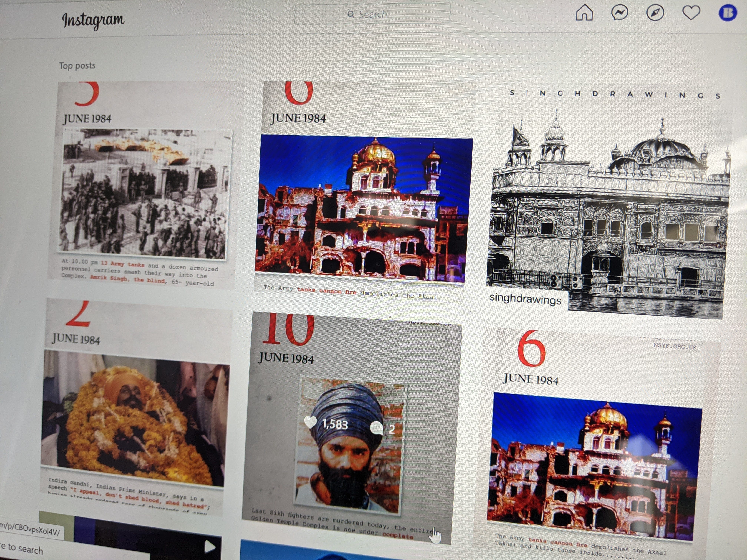
Task: Play the video thumbnail at bottom left
Action: (209, 547)
